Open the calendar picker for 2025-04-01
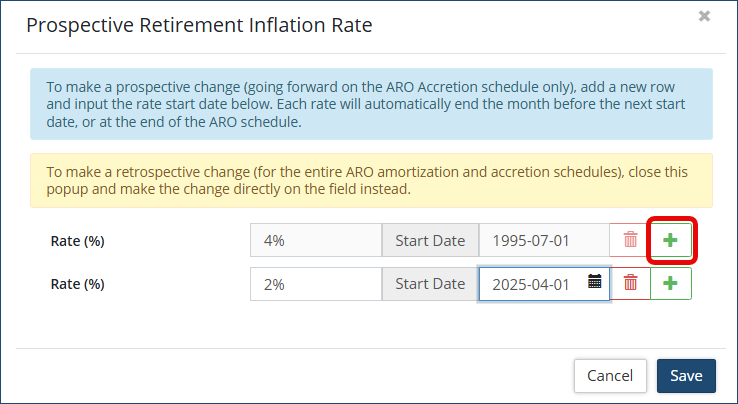 tap(595, 282)
